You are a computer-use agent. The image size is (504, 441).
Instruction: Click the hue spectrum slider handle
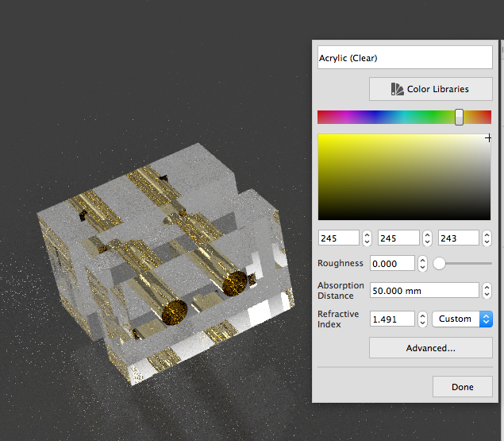[x=459, y=117]
